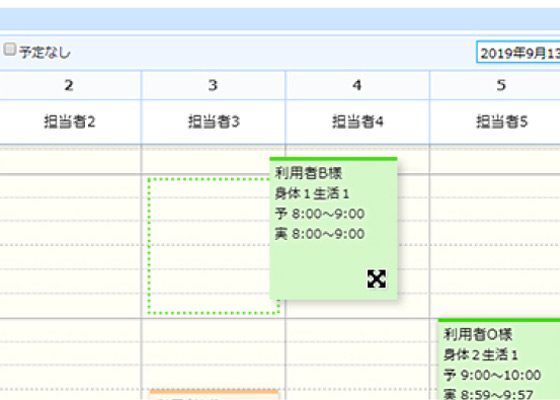Select column header number 5
The height and width of the screenshot is (400, 560).
coord(501,85)
